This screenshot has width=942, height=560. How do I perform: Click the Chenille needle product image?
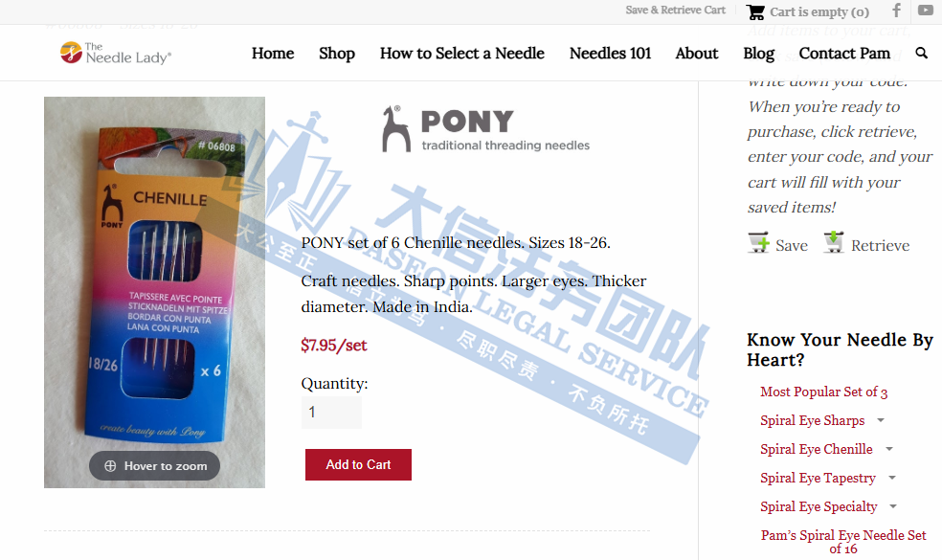[154, 292]
